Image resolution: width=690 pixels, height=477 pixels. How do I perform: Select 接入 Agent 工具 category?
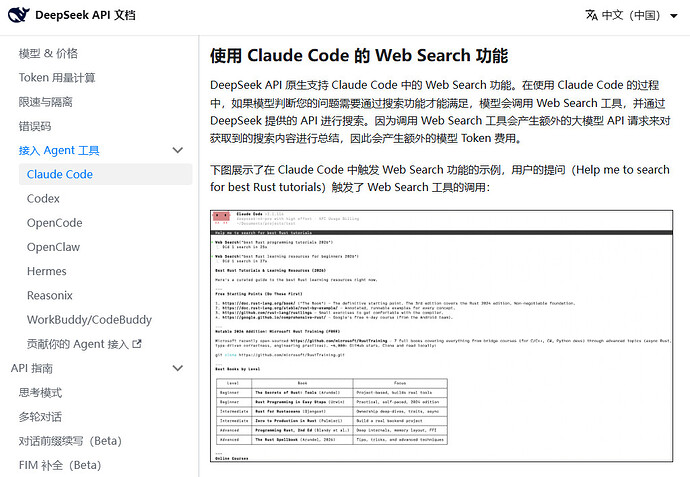[59, 150]
